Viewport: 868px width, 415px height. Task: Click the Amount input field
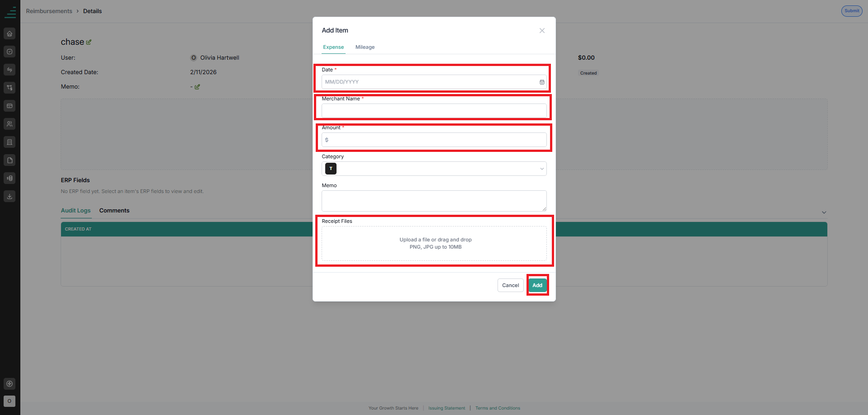pyautogui.click(x=434, y=140)
